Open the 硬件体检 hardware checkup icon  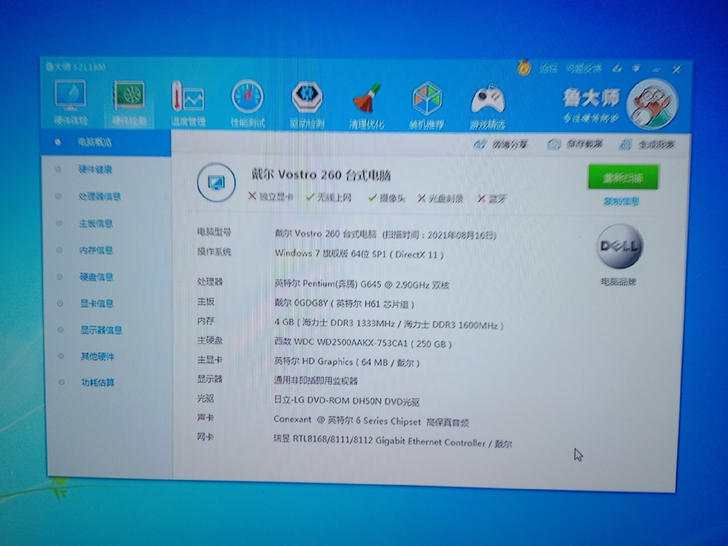point(70,103)
